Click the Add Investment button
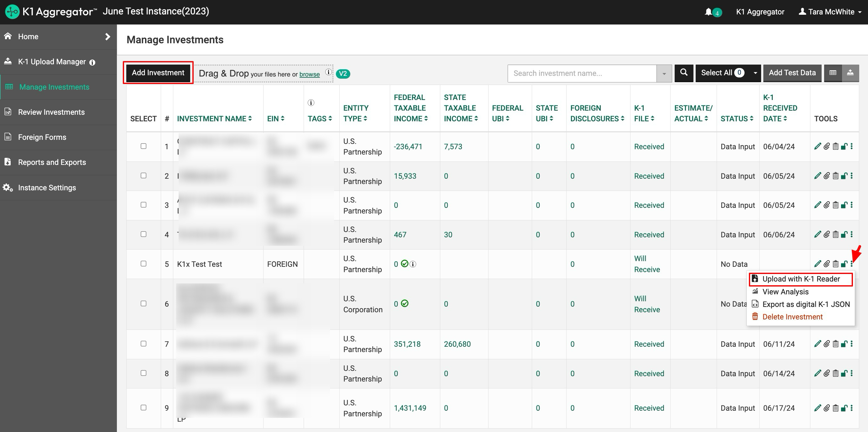 point(158,72)
